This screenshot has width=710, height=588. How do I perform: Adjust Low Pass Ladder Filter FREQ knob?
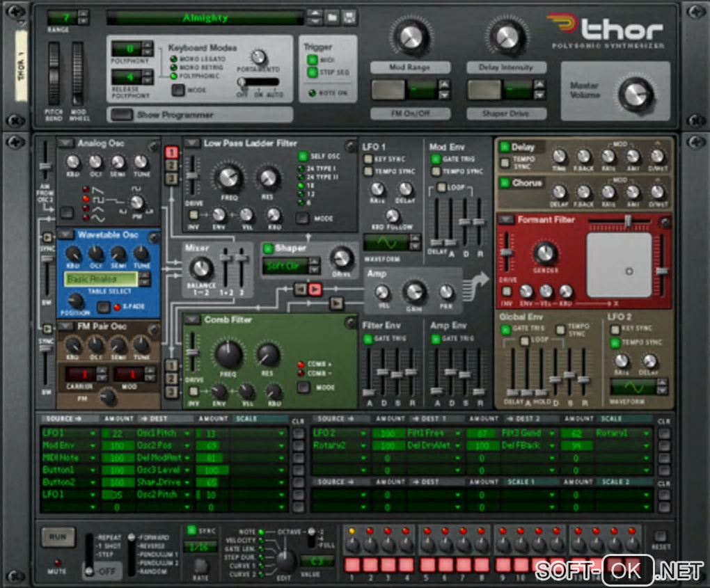(x=229, y=177)
